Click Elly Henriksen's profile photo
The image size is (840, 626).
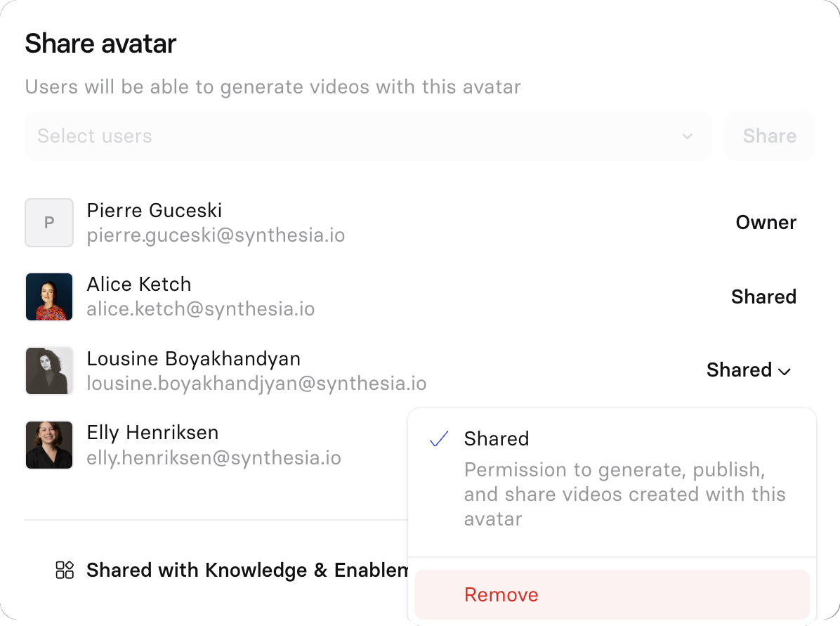[48, 445]
